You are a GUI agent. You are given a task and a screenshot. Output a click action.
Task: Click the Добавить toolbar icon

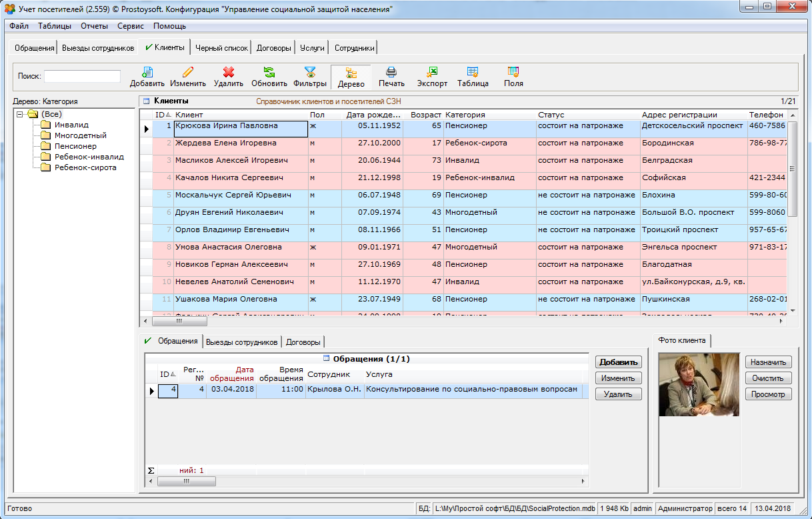tap(147, 72)
